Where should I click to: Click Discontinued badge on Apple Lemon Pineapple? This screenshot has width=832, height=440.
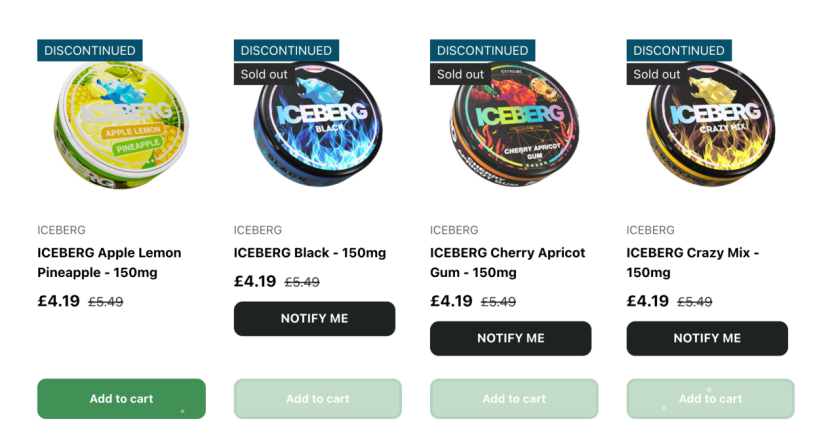point(90,50)
